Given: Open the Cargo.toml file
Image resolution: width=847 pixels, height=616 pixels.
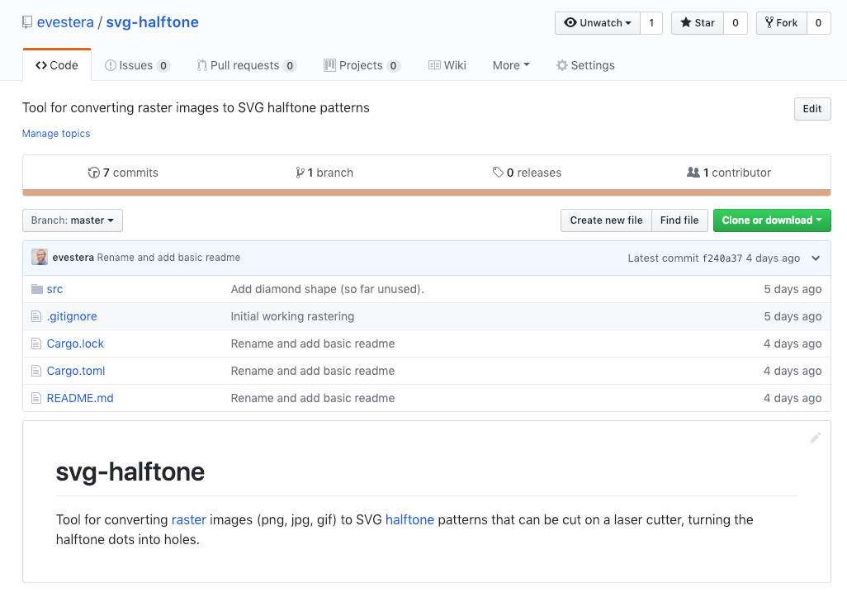Looking at the screenshot, I should (76, 371).
